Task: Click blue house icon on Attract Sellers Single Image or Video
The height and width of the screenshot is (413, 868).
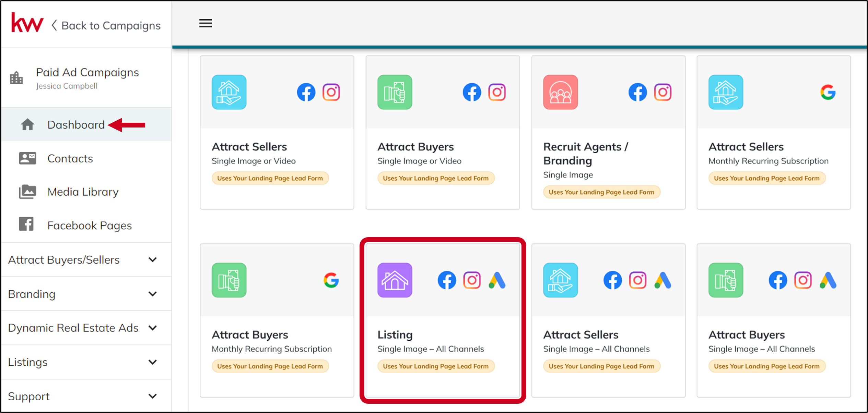Action: (x=229, y=92)
